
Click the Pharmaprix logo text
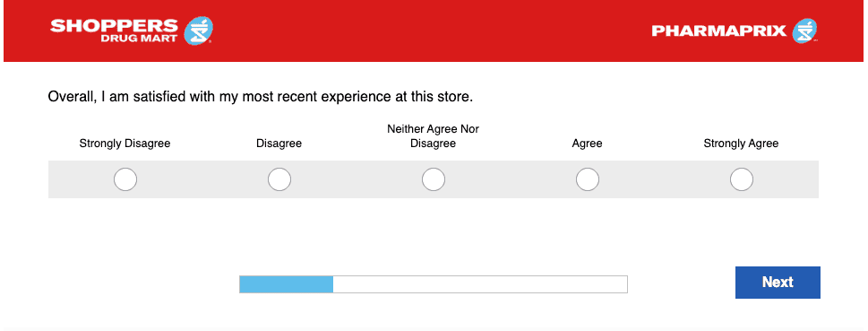(x=719, y=31)
